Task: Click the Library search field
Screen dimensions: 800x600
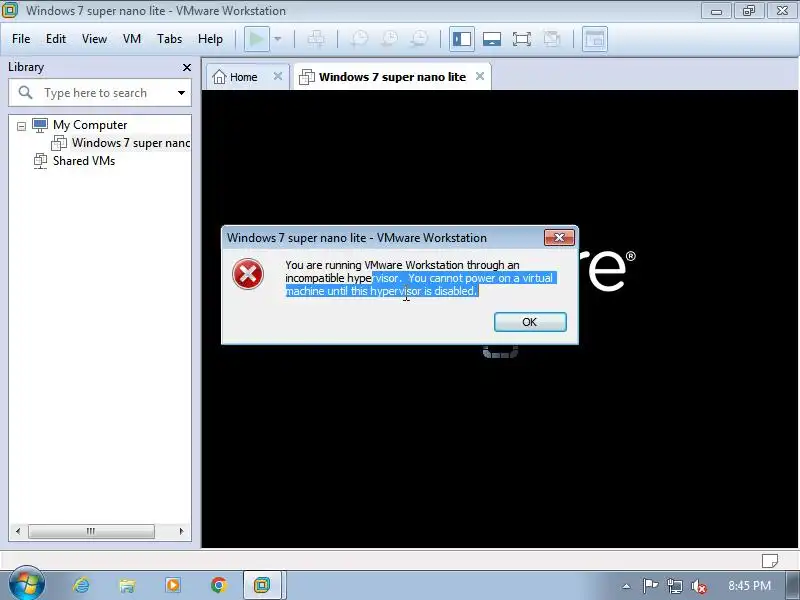Action: pyautogui.click(x=99, y=93)
